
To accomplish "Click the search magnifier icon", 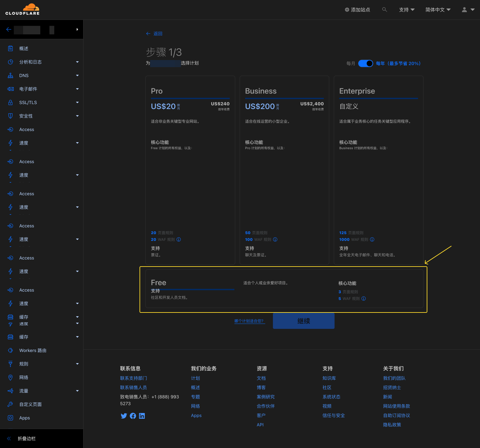I will pyautogui.click(x=384, y=10).
